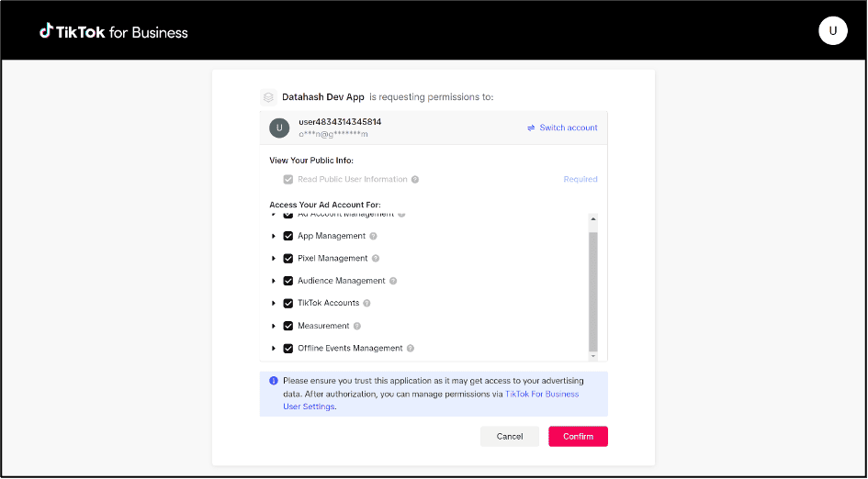Screen dimensions: 868x479
Task: Click the permissions list scrollbar down arrow
Action: (x=593, y=356)
